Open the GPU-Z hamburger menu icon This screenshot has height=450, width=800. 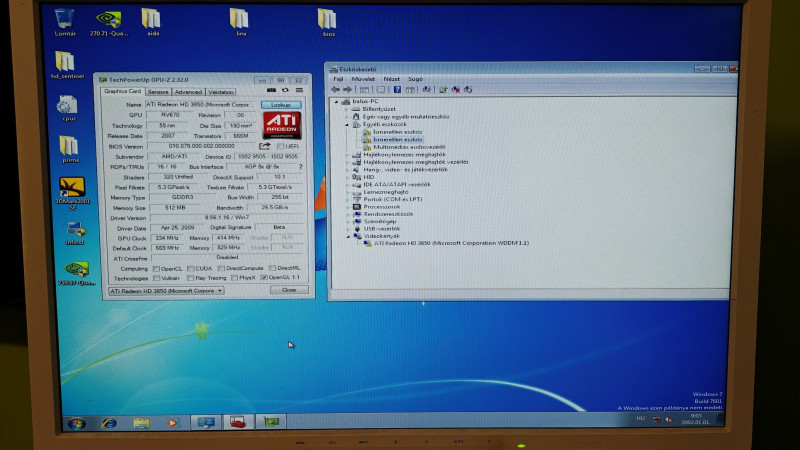coord(299,90)
